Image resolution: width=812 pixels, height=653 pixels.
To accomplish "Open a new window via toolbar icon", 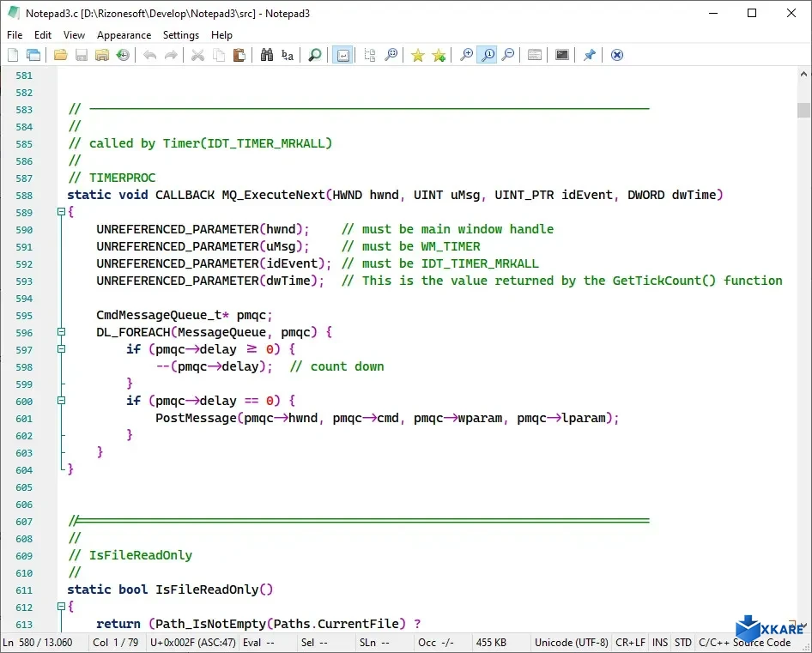I will point(33,55).
